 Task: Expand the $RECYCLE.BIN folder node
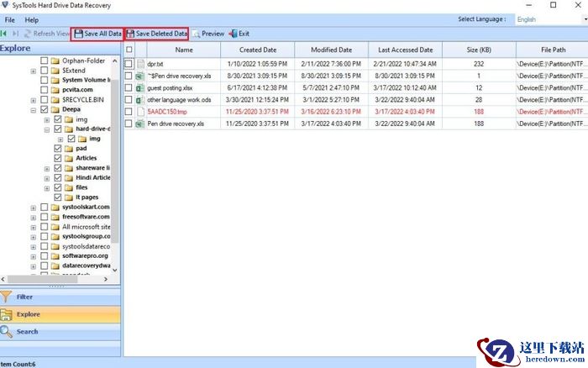(34, 100)
